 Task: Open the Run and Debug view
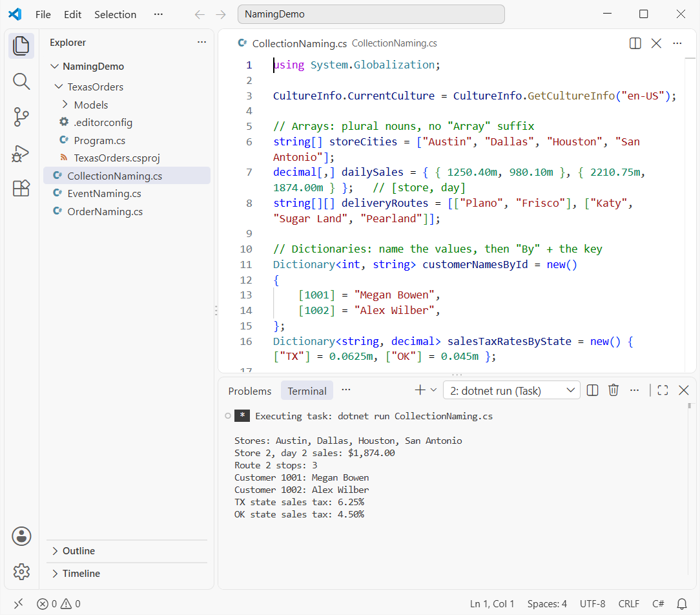click(21, 153)
